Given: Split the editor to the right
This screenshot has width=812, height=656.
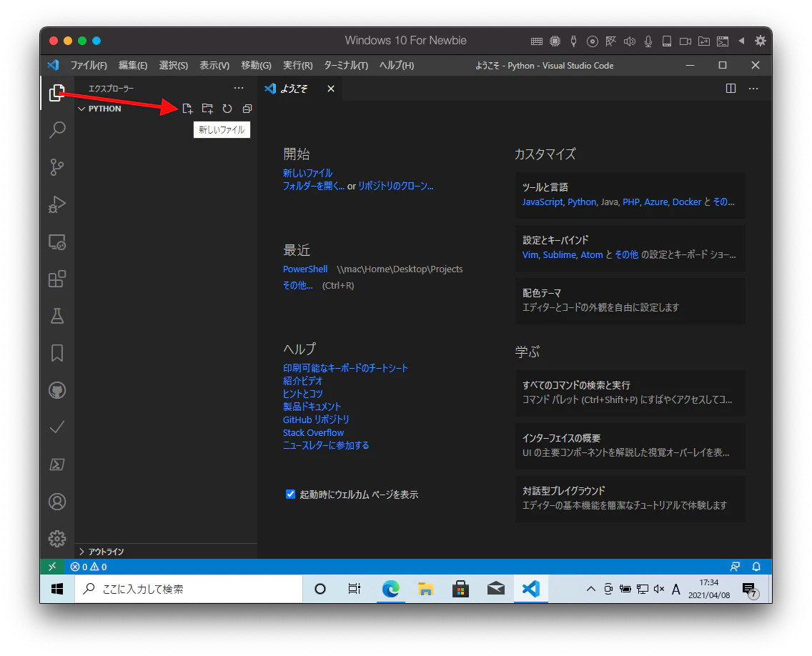Looking at the screenshot, I should (x=731, y=89).
